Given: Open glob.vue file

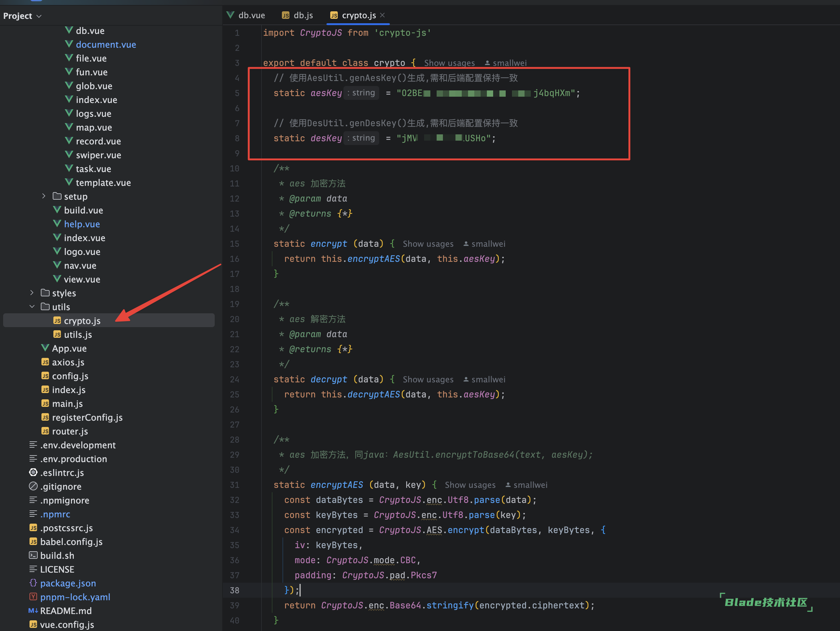Looking at the screenshot, I should (x=94, y=86).
